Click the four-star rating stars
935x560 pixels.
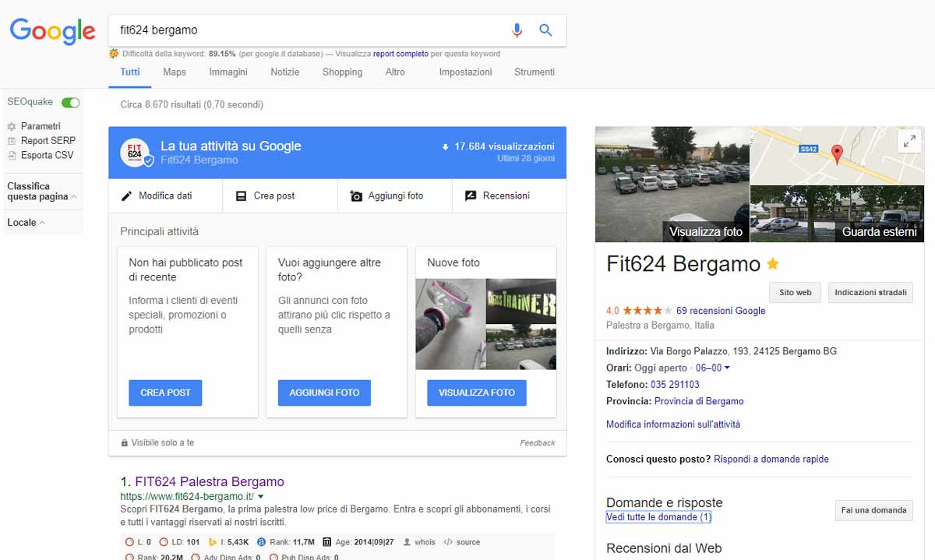647,311
